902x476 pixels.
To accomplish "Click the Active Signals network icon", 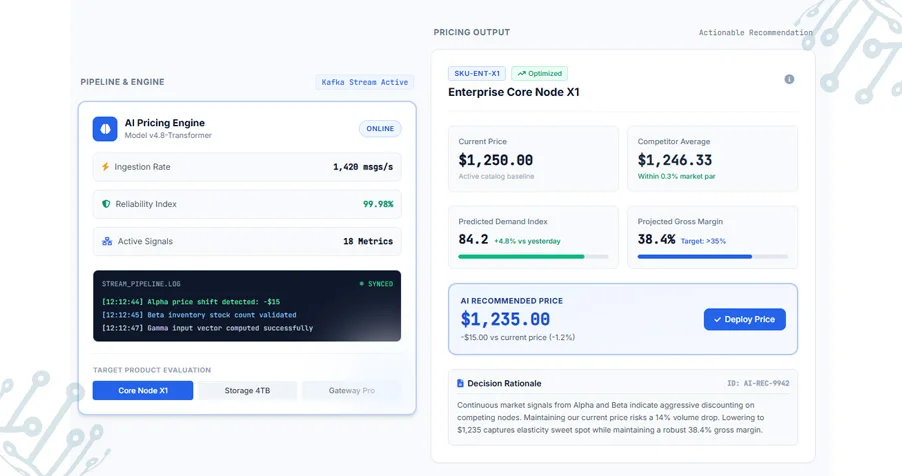I will tap(107, 241).
